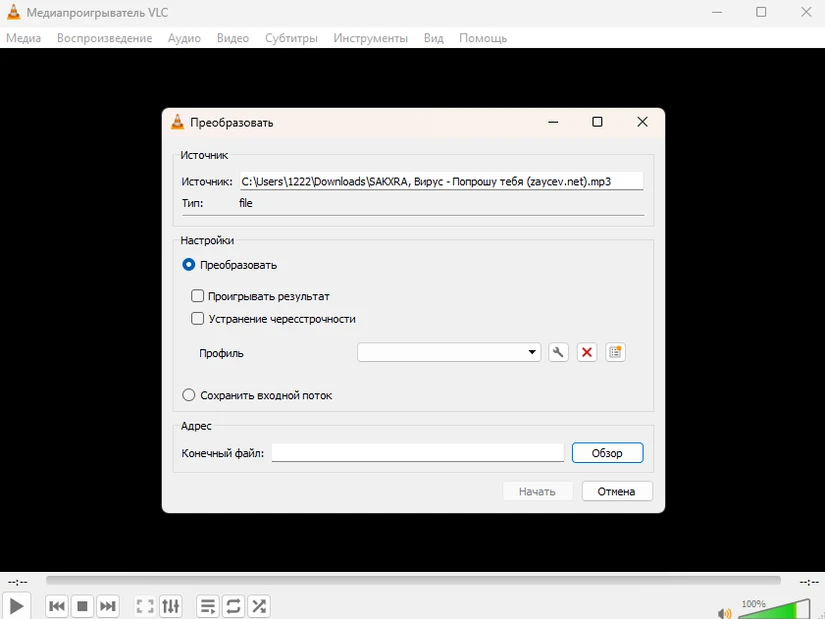Adjust the volume slider at 100%
This screenshot has width=825, height=619.
(774, 609)
